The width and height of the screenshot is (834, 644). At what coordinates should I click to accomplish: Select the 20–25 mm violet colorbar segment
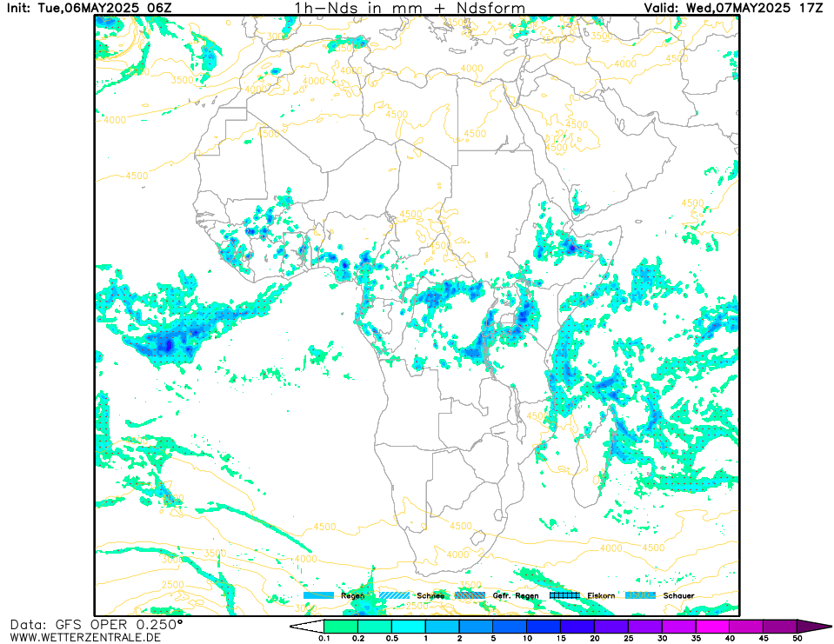(611, 626)
